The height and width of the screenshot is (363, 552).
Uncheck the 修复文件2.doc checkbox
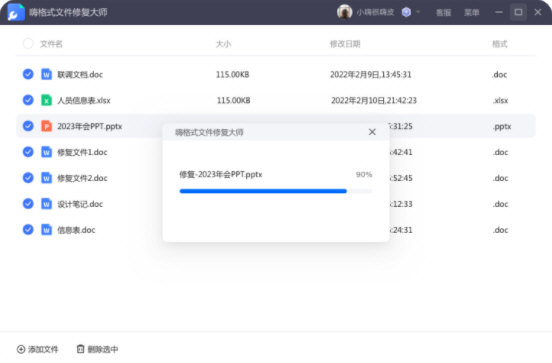(x=28, y=178)
